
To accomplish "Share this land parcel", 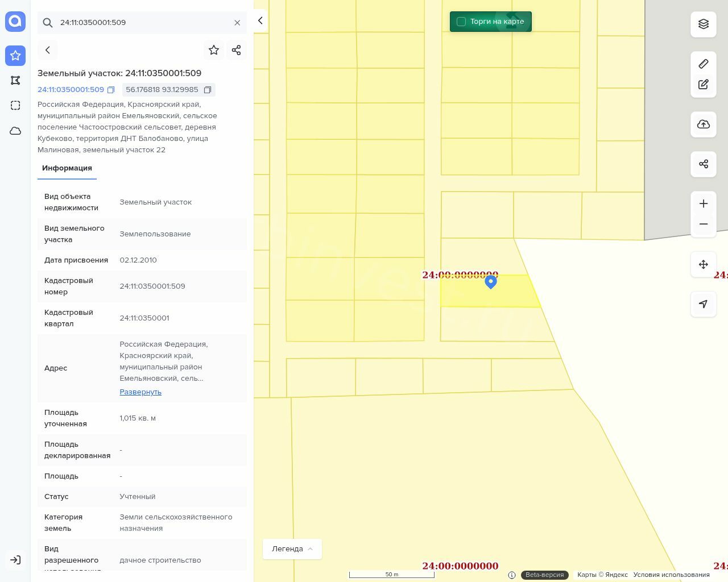I will pos(237,50).
